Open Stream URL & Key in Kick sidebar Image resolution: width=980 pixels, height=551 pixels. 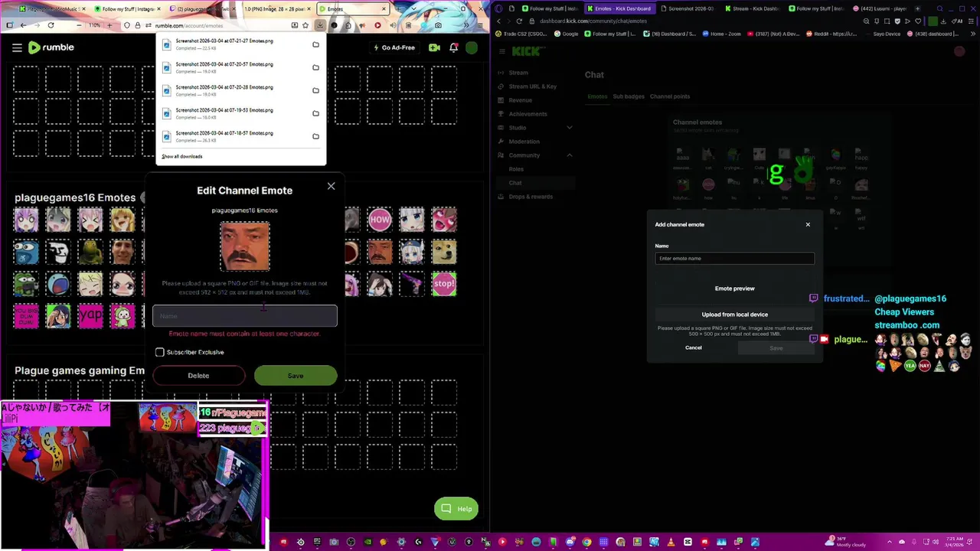534,86
